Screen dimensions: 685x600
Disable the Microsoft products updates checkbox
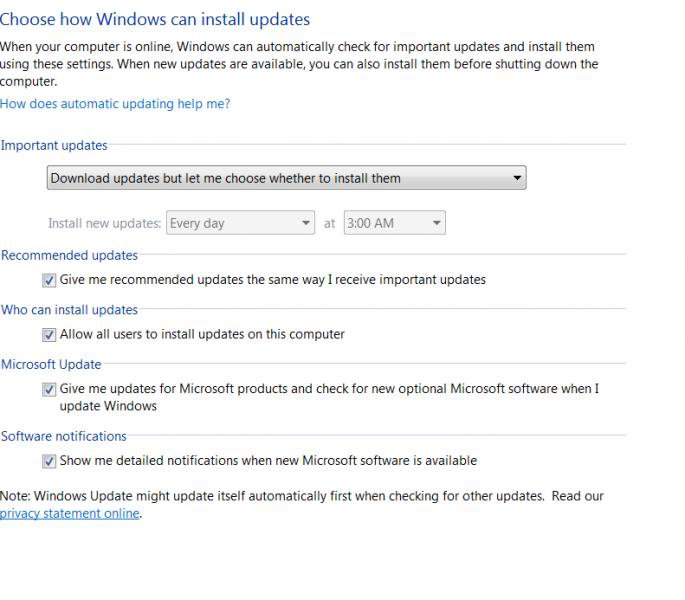click(x=49, y=389)
